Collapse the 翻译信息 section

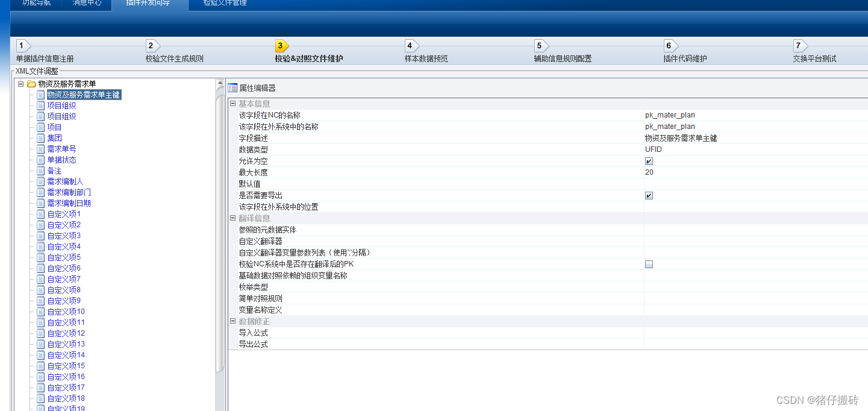click(x=232, y=218)
